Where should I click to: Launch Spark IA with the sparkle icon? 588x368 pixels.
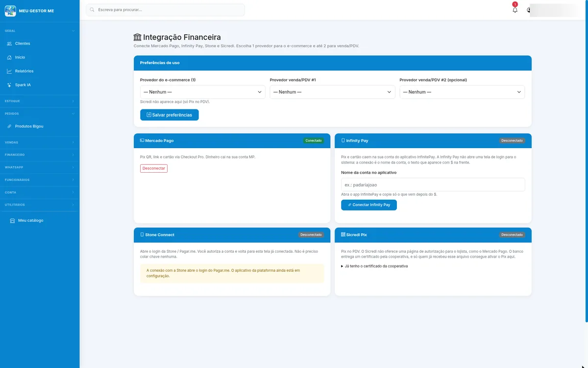click(9, 85)
